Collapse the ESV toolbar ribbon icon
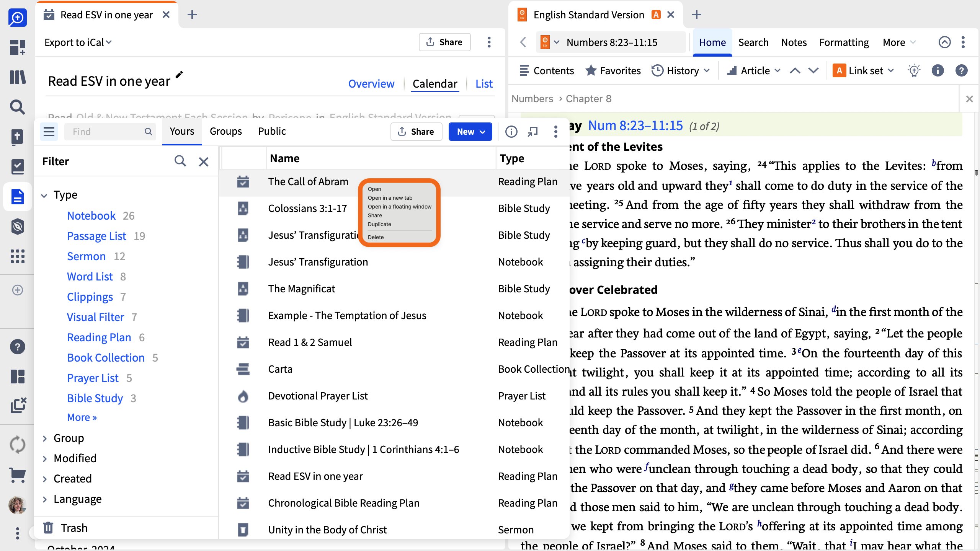The image size is (980, 551). [x=944, y=42]
